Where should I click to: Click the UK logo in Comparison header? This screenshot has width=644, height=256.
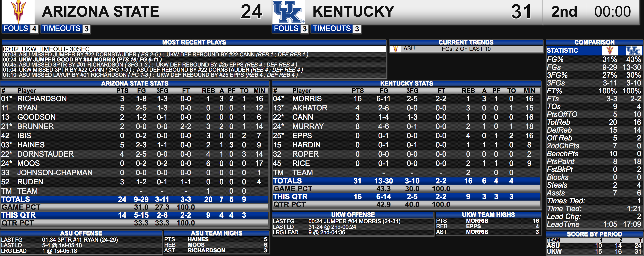(633, 51)
